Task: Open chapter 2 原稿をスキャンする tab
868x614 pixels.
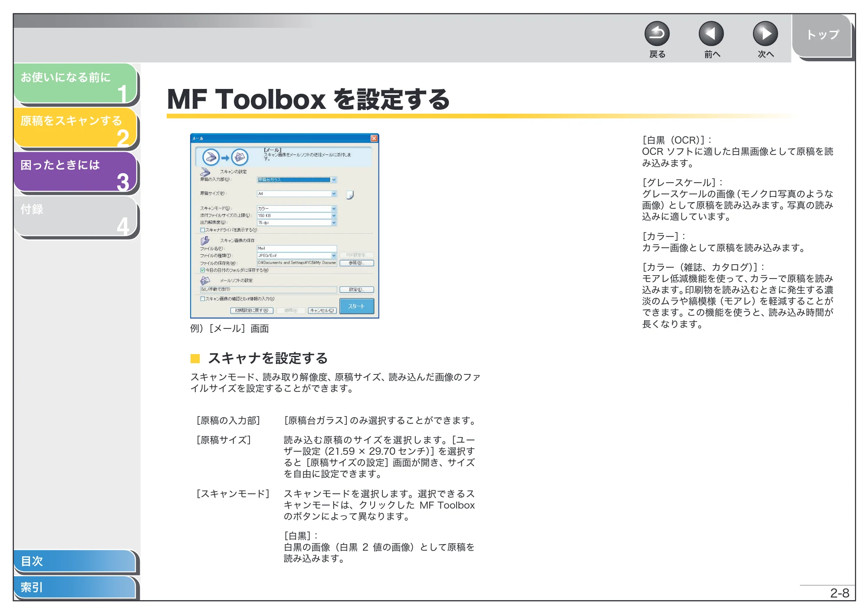Action: [x=76, y=128]
